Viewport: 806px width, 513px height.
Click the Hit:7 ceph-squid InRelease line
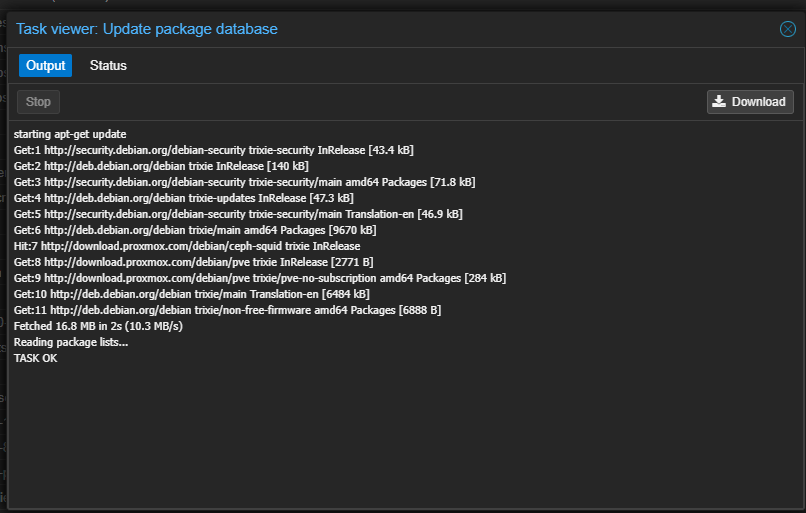pyautogui.click(x=187, y=246)
